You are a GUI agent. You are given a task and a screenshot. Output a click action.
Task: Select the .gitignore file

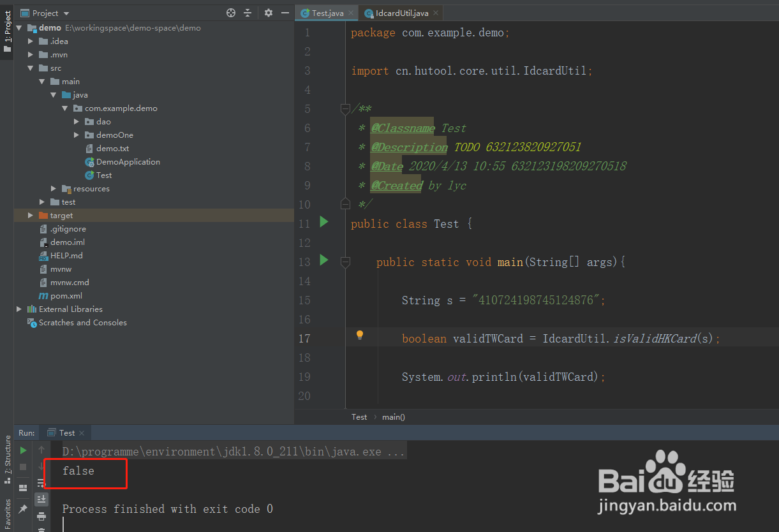(x=62, y=229)
